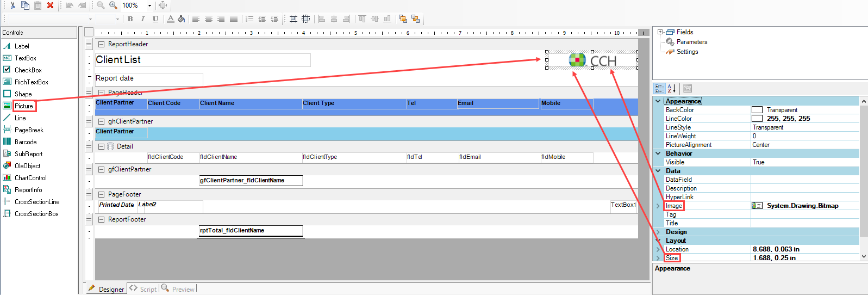
Task: Select the Picture control
Action: coord(24,106)
